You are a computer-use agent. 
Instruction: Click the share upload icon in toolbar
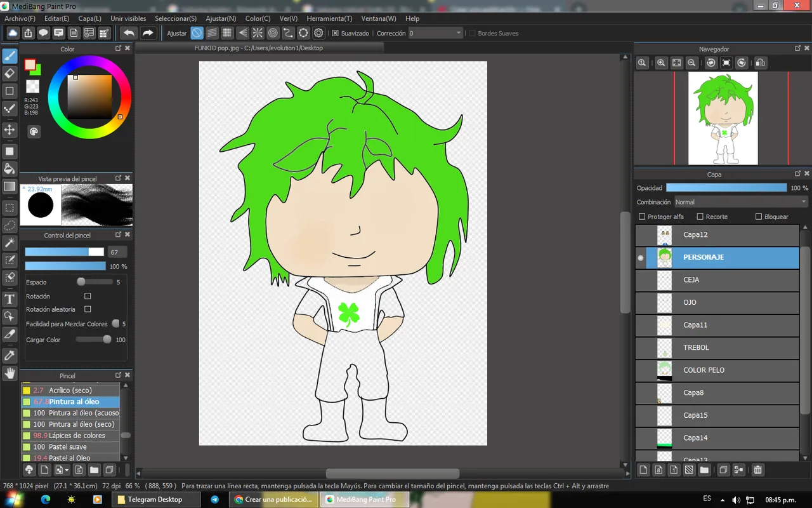click(x=28, y=33)
